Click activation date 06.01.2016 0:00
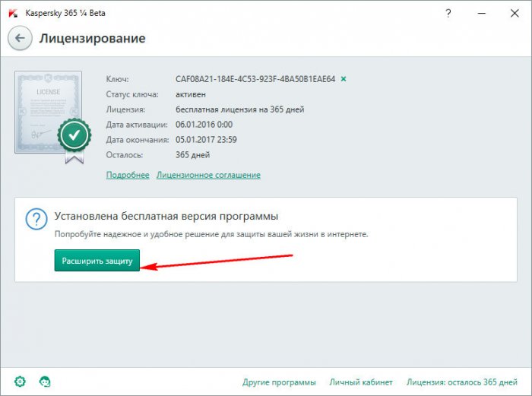This screenshot has width=532, height=396. (204, 125)
